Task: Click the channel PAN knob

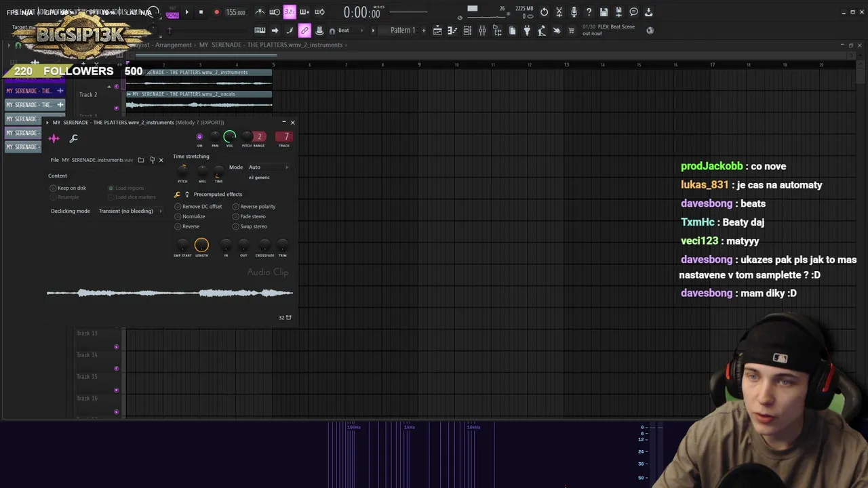Action: click(x=215, y=137)
